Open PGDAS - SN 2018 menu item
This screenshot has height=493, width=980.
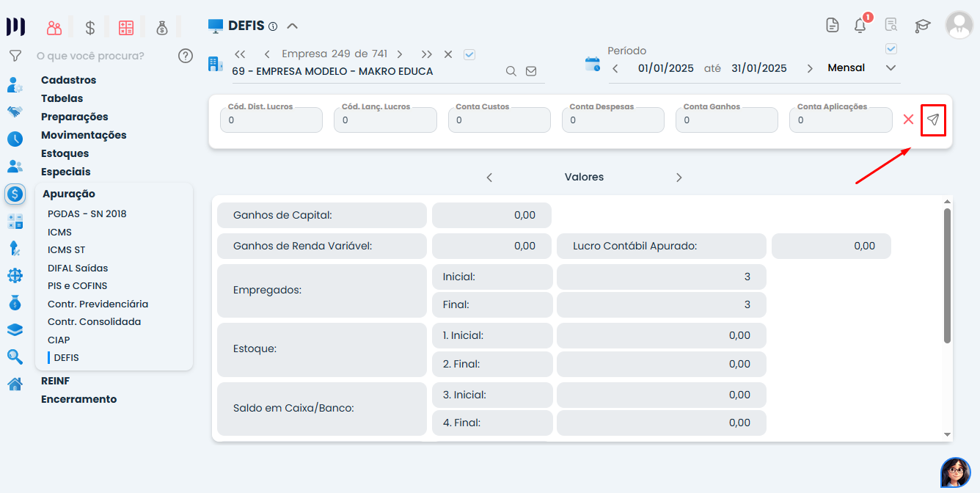87,214
